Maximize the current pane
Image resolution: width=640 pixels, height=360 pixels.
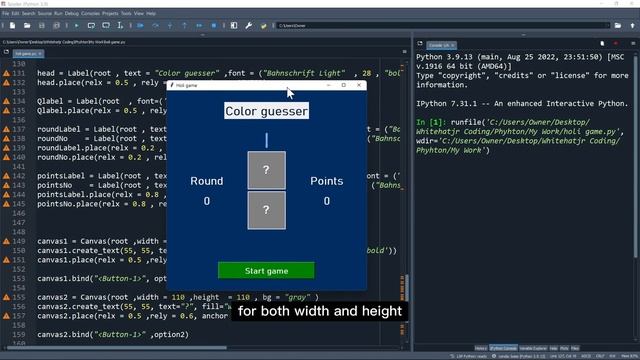click(x=234, y=26)
